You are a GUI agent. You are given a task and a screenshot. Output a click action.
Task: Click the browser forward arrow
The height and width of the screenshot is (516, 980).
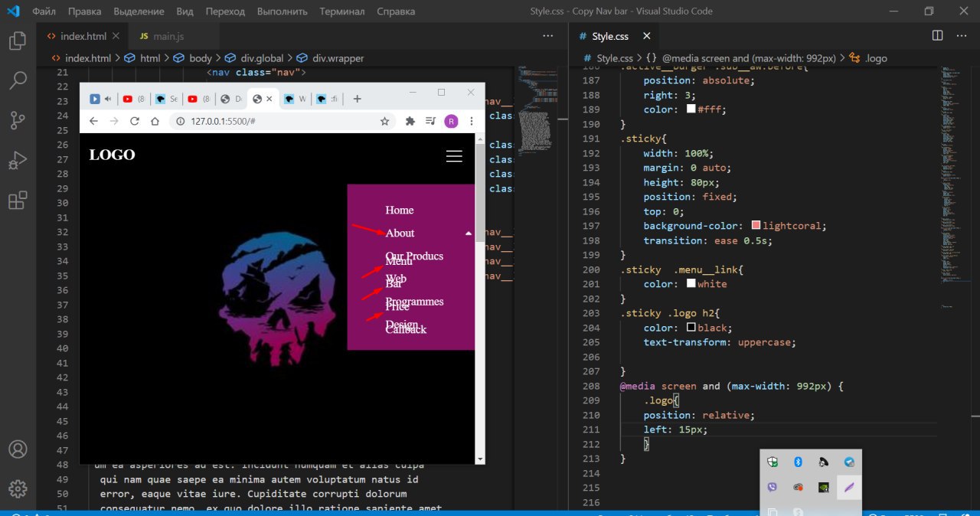pos(114,121)
